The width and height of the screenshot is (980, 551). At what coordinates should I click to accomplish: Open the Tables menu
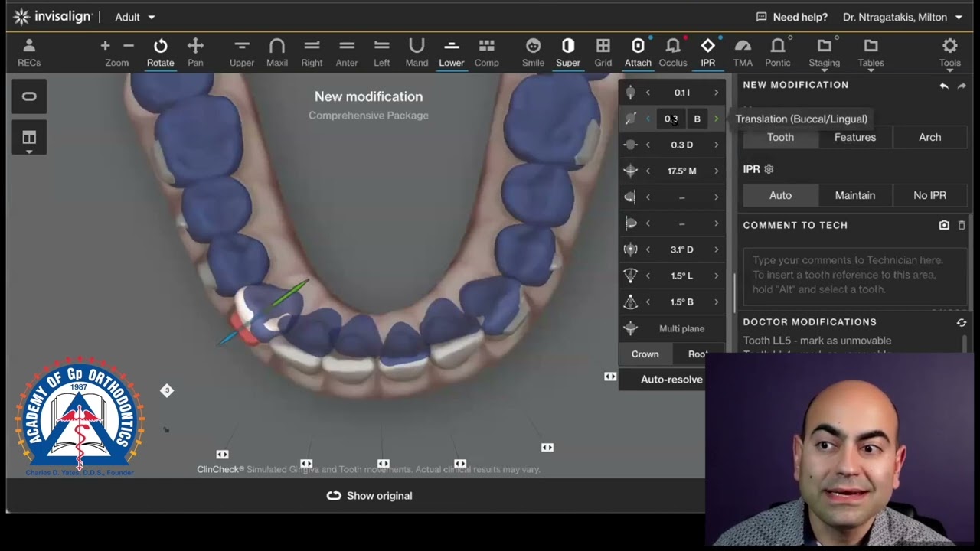(871, 53)
